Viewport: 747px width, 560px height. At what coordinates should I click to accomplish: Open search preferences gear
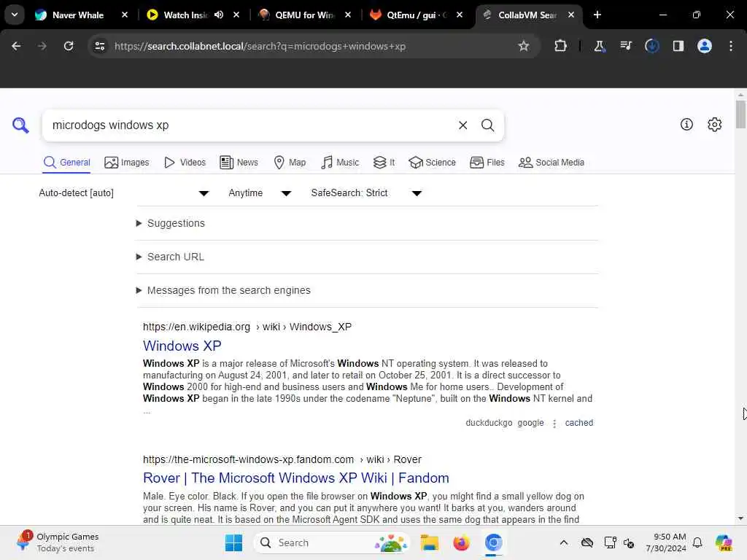pos(715,125)
